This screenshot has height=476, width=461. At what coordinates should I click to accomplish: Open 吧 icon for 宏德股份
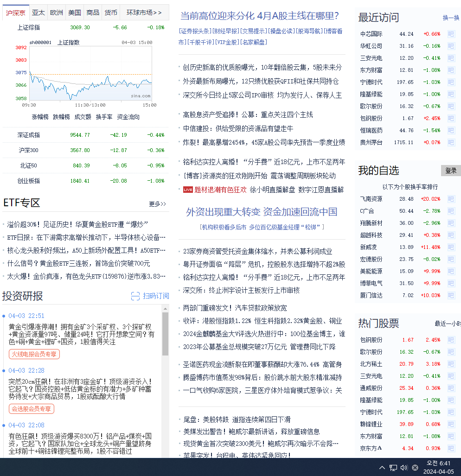(451, 259)
